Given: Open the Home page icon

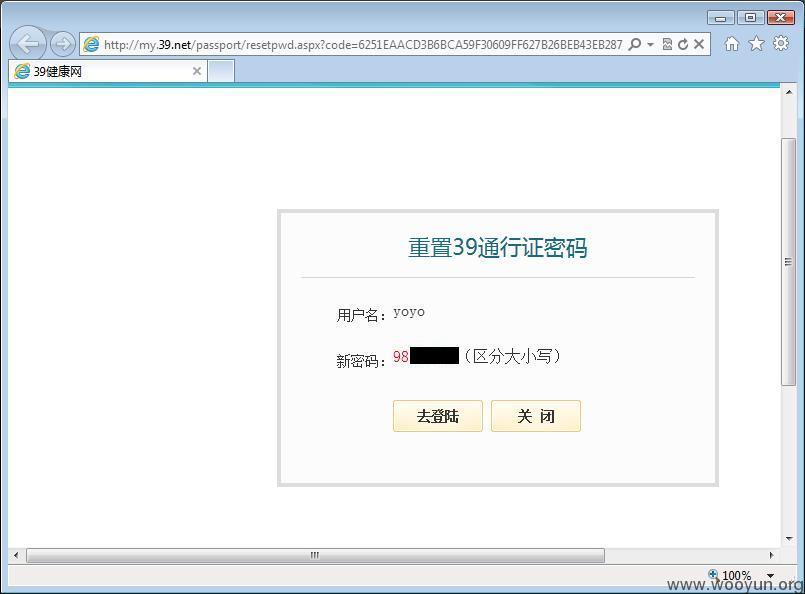Looking at the screenshot, I should [x=732, y=44].
